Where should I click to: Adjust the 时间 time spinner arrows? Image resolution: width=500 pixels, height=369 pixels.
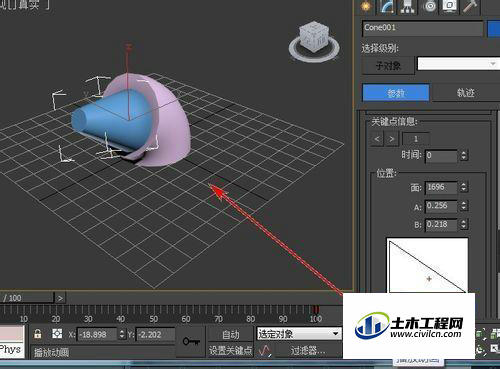[x=464, y=156]
